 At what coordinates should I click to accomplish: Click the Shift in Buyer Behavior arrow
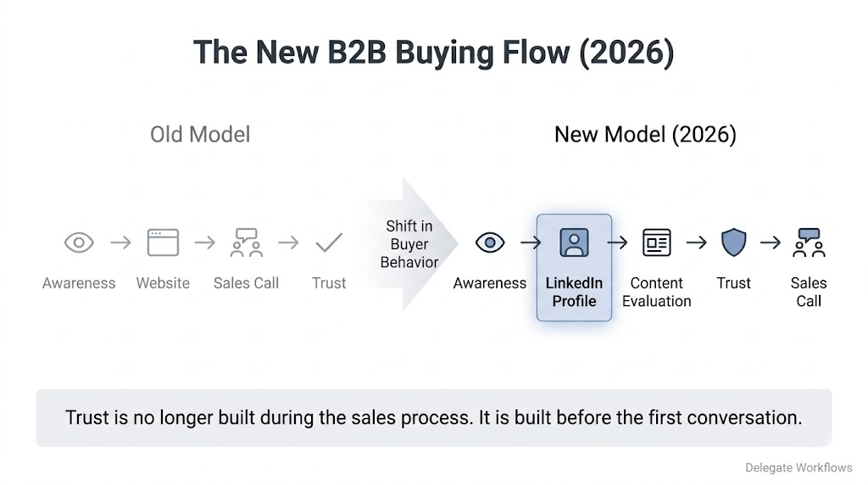410,244
